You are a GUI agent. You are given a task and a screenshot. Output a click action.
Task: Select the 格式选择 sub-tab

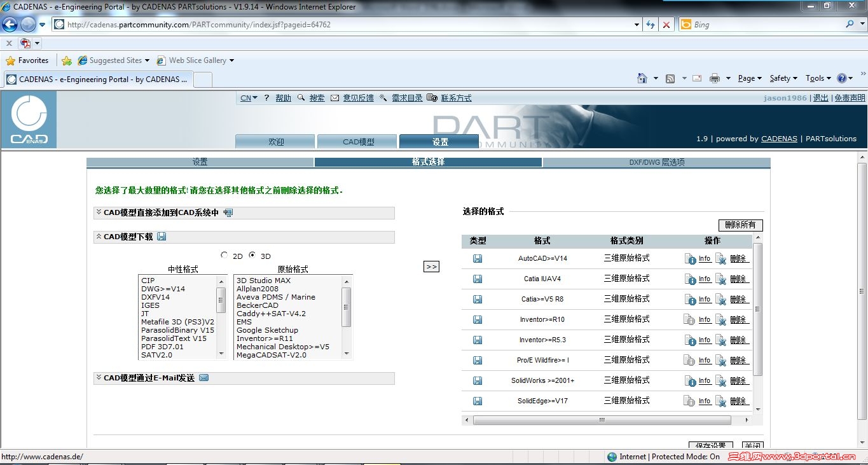(x=428, y=162)
